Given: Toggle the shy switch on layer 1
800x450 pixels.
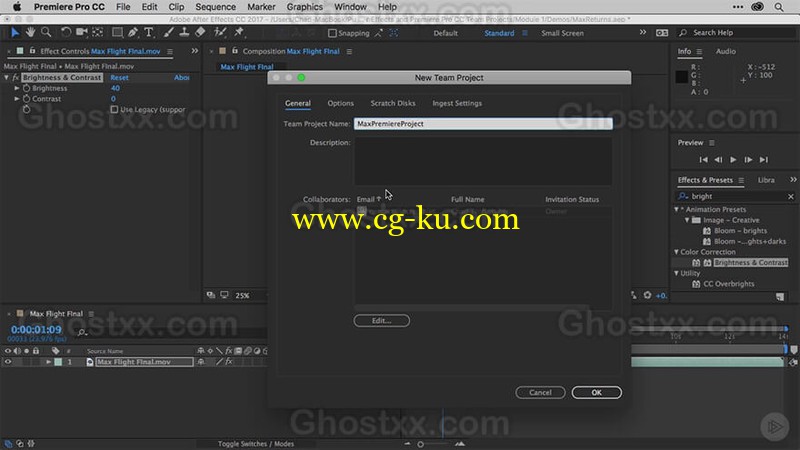Looking at the screenshot, I should pos(201,362).
